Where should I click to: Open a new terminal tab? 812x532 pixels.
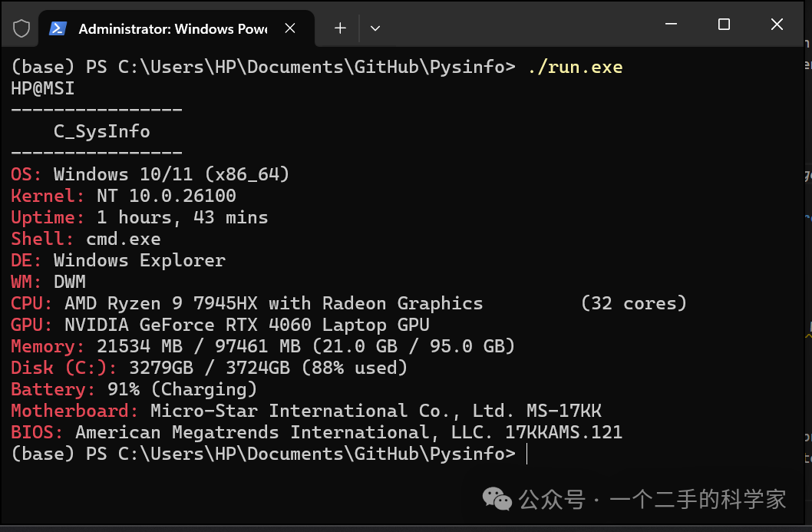click(340, 28)
